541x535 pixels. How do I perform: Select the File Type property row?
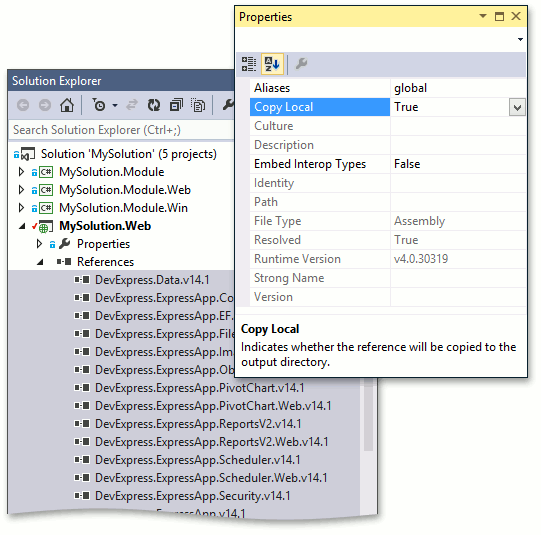pyautogui.click(x=388, y=221)
